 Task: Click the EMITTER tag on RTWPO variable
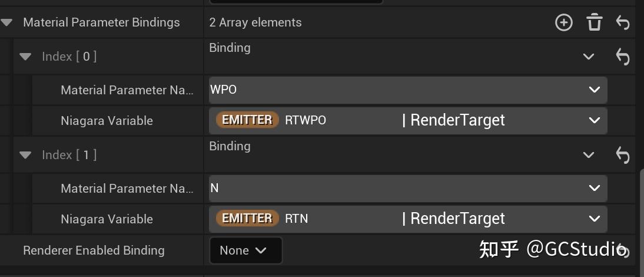[247, 120]
